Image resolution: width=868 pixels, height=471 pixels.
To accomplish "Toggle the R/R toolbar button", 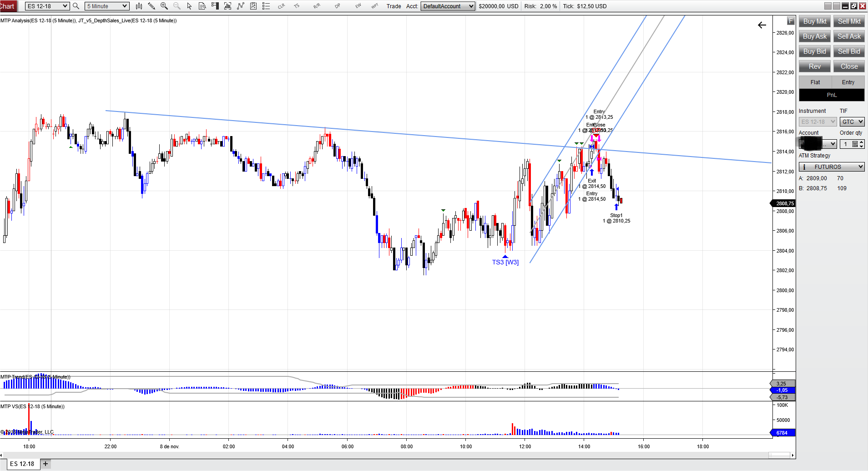I will click(317, 6).
